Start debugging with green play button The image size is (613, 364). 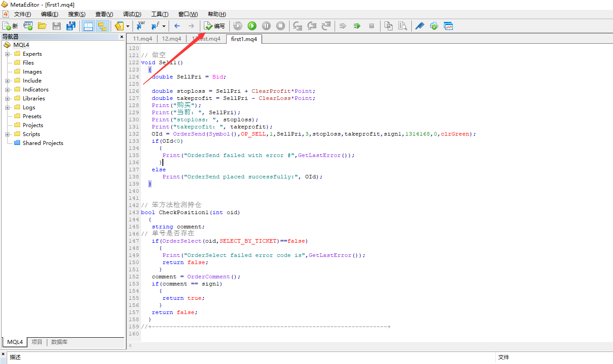pos(252,26)
